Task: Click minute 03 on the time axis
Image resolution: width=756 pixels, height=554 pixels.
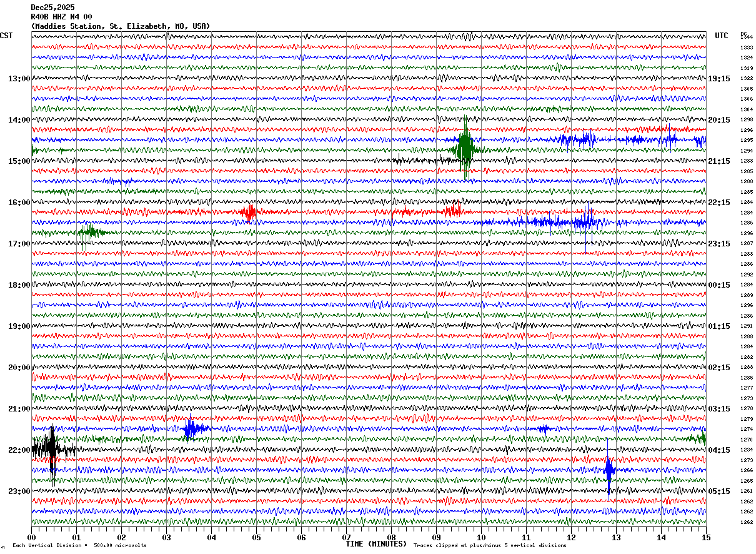Action: (166, 538)
